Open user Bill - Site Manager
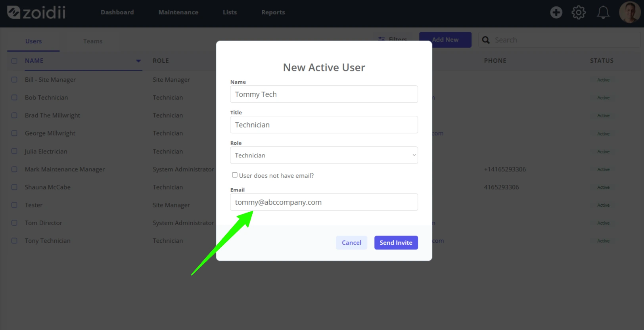 click(50, 80)
